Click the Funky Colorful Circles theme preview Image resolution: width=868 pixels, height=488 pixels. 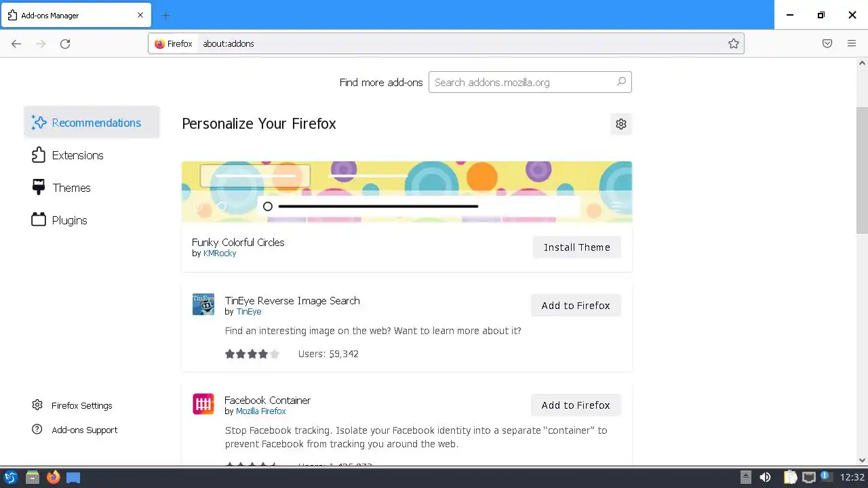(x=407, y=192)
